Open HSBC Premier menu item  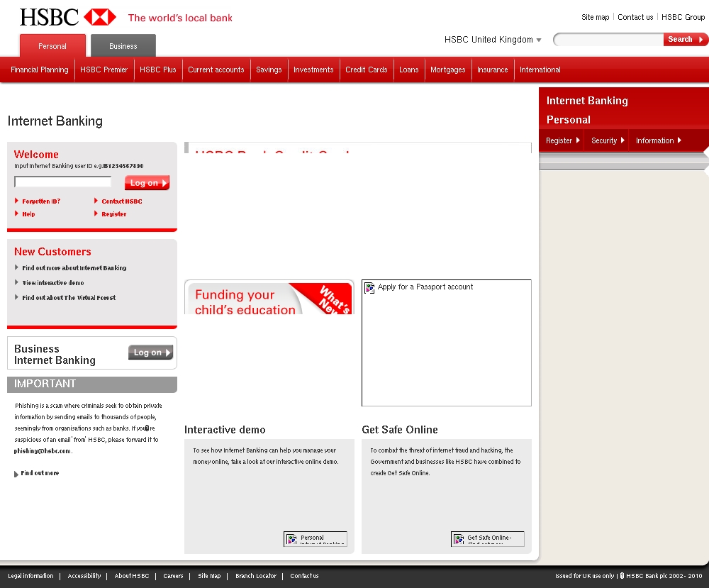(x=104, y=70)
